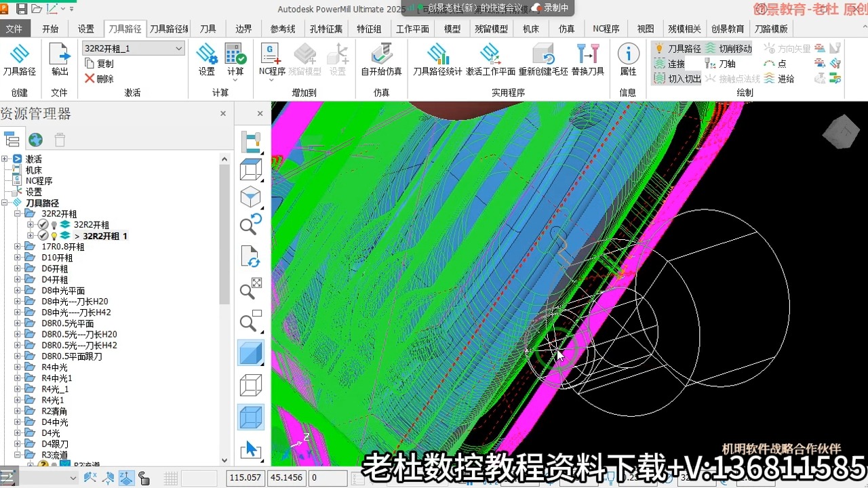Expand the 17R0.8开粗 folder
Screen dimensions: 868x488
[18, 247]
